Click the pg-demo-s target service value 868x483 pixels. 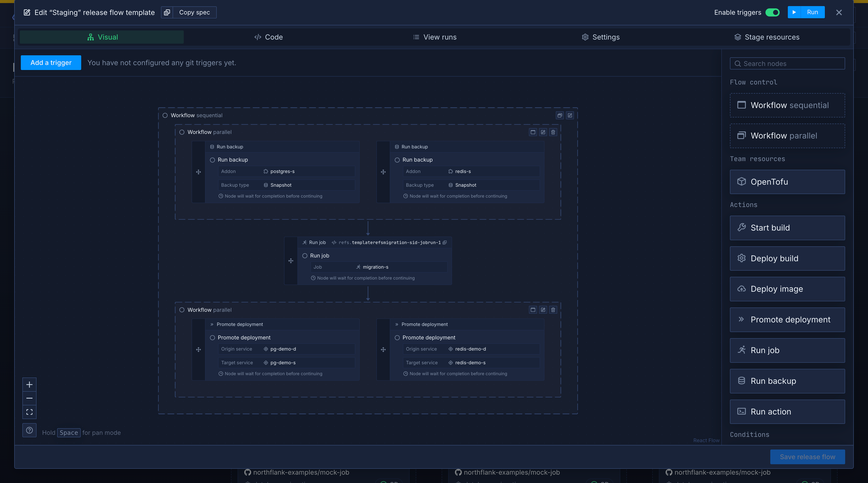coord(283,363)
